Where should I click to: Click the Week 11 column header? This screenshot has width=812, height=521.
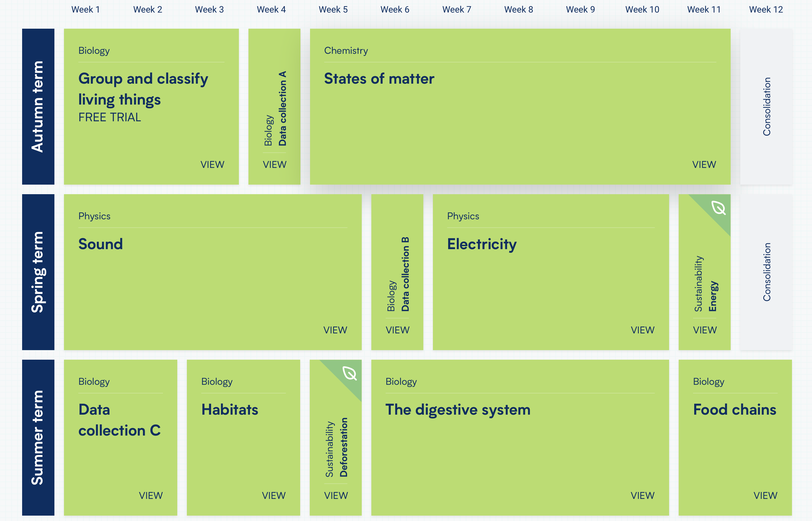point(704,10)
